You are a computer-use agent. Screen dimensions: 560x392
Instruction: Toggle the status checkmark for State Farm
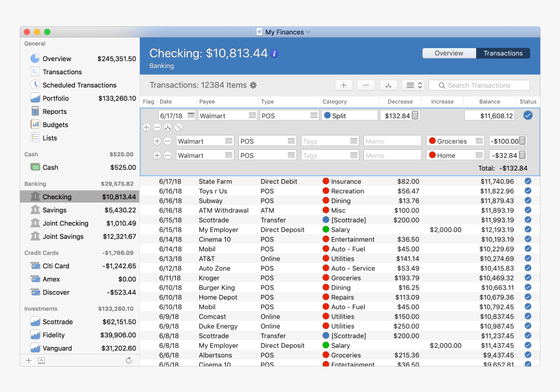(527, 182)
